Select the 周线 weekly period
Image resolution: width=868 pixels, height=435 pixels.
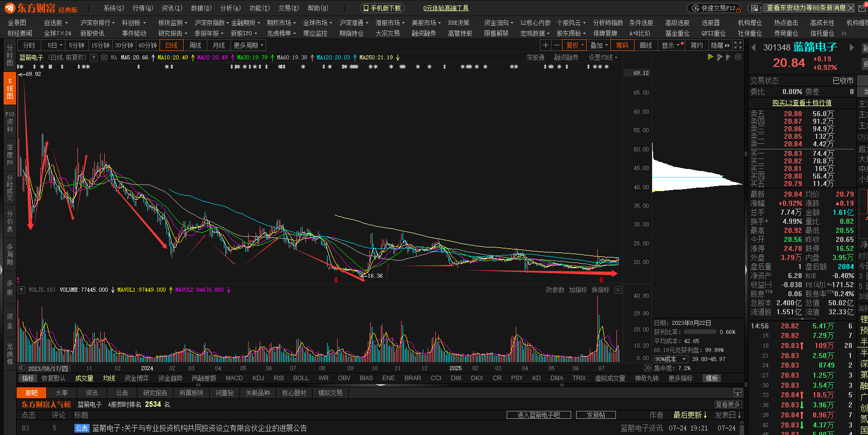[195, 45]
